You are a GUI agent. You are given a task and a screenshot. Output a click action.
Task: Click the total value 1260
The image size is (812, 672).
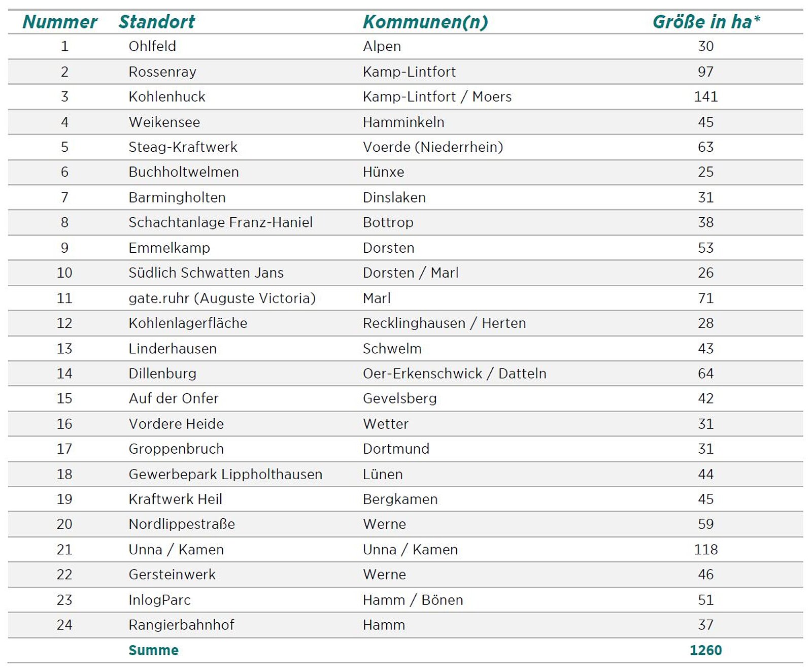click(705, 650)
